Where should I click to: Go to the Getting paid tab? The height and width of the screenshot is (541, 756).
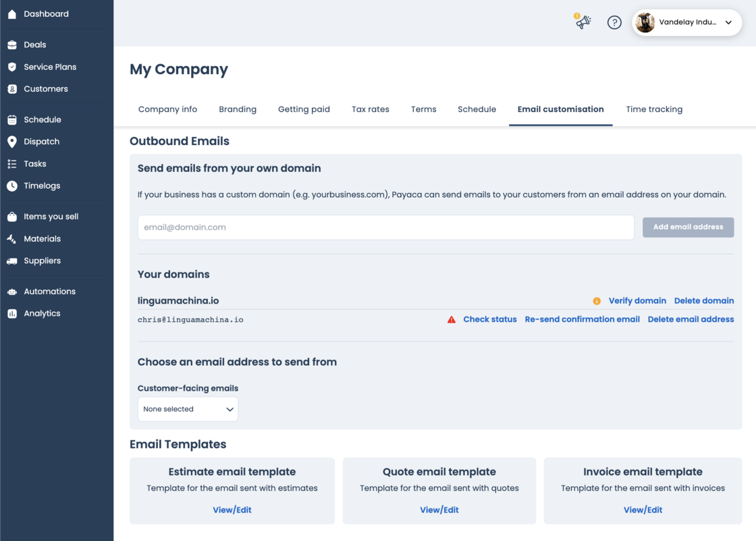304,109
